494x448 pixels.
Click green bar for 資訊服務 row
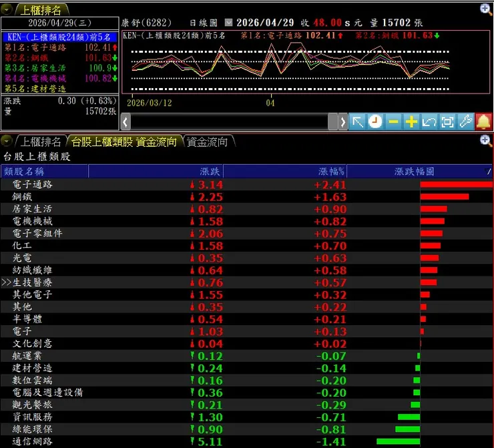[409, 417]
